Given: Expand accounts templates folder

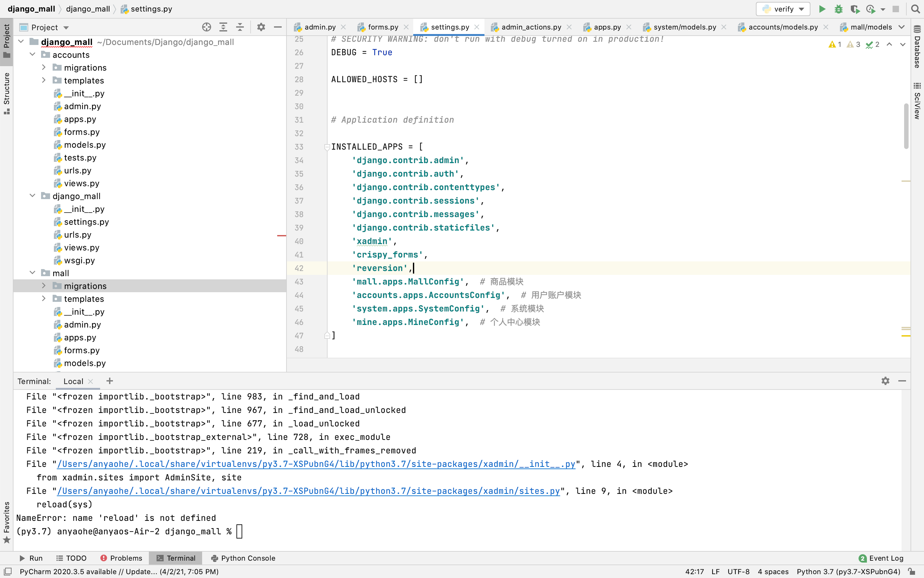Looking at the screenshot, I should coord(44,80).
